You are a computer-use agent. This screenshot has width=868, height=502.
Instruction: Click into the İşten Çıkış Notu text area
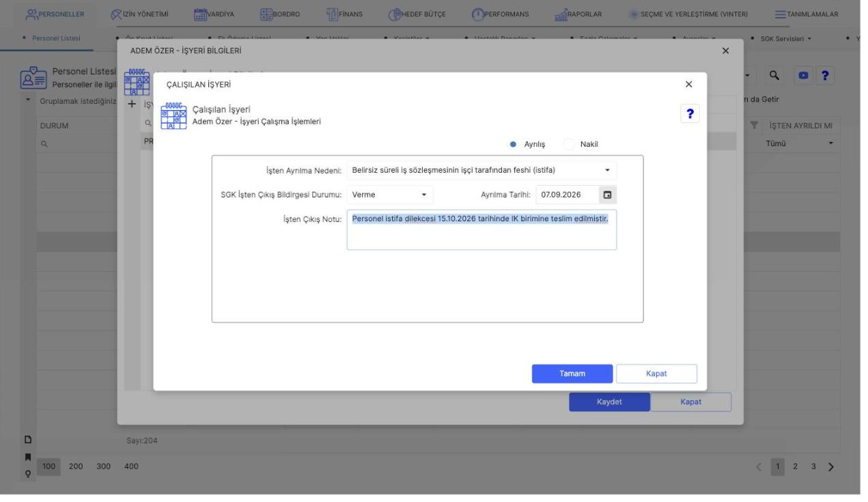[481, 229]
